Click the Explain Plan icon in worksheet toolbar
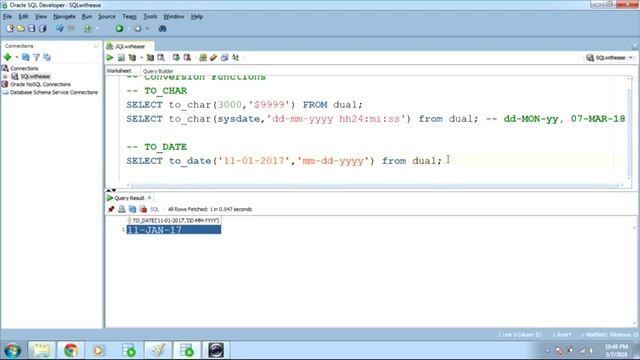 tap(132, 58)
